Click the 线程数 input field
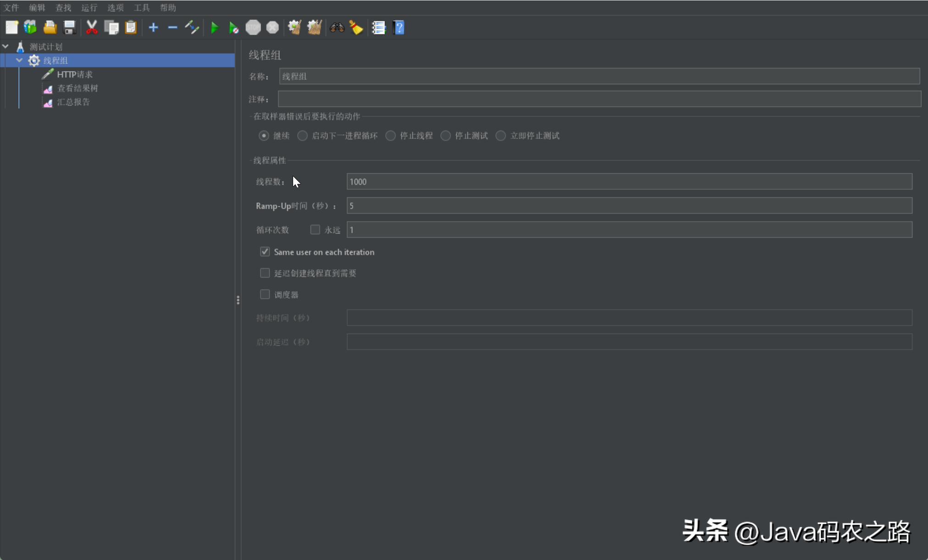 click(x=629, y=182)
